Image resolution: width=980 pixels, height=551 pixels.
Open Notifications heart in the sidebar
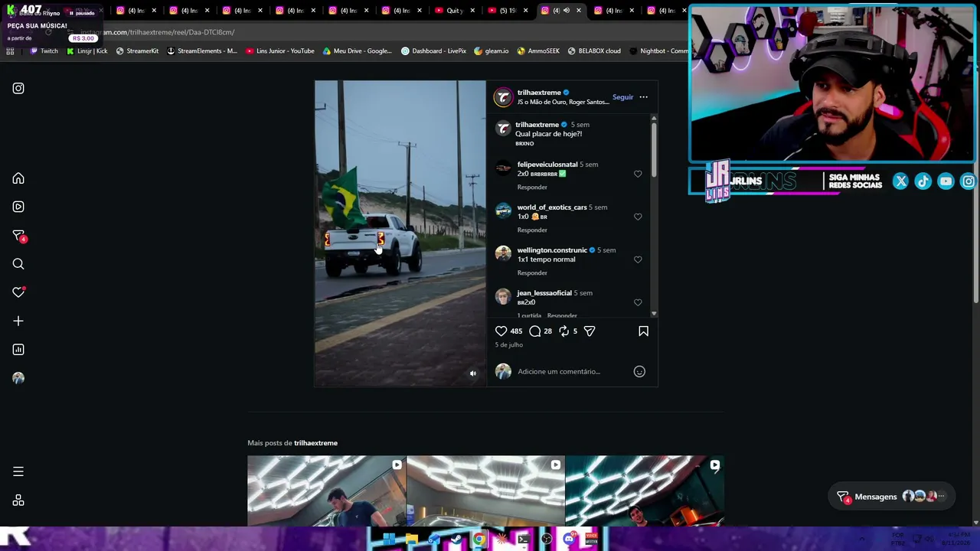[x=18, y=292]
